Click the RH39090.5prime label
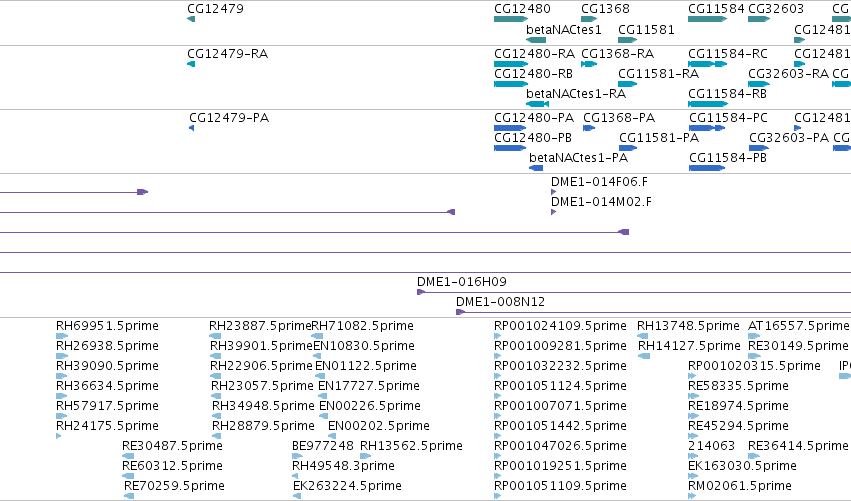The image size is (851, 501). (107, 366)
